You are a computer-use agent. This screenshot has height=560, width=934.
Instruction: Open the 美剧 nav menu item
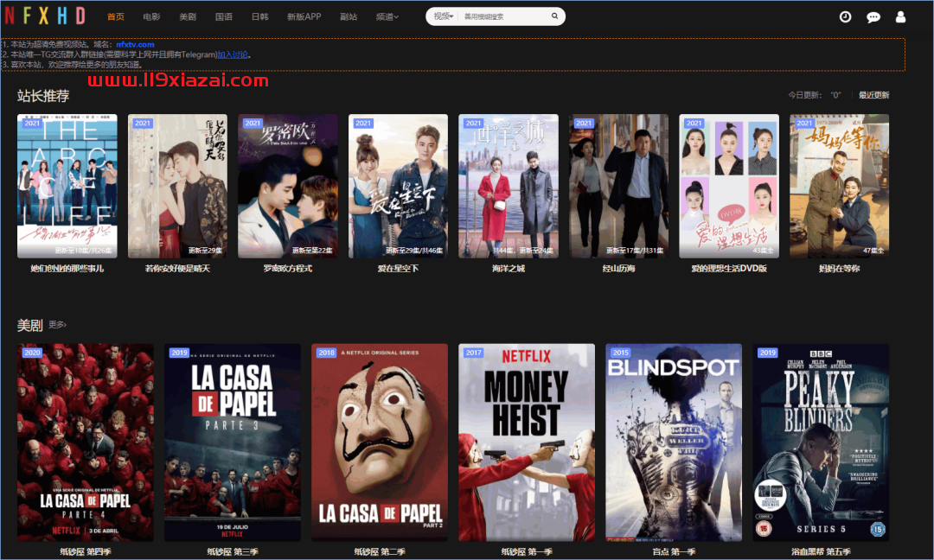(x=188, y=16)
